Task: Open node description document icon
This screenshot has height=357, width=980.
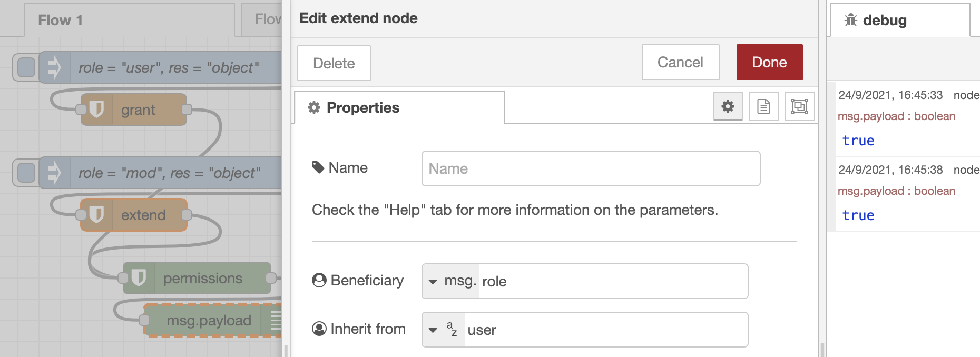Action: pyautogui.click(x=763, y=106)
